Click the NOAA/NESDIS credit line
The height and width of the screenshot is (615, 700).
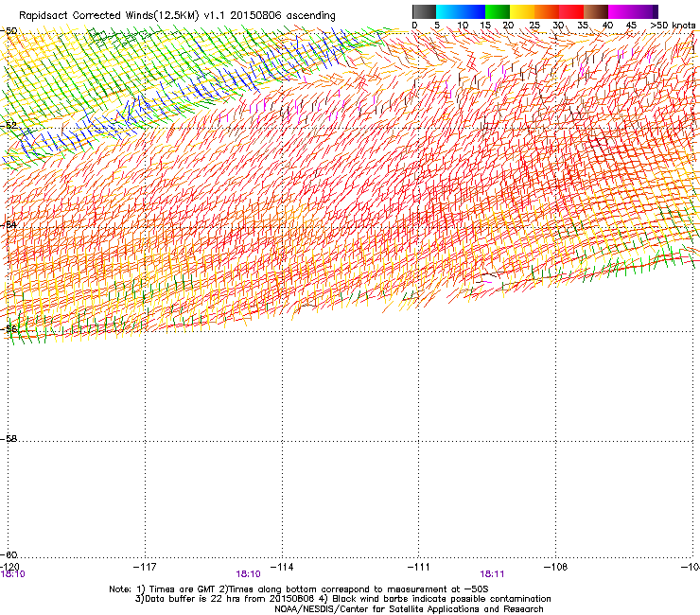(409, 609)
